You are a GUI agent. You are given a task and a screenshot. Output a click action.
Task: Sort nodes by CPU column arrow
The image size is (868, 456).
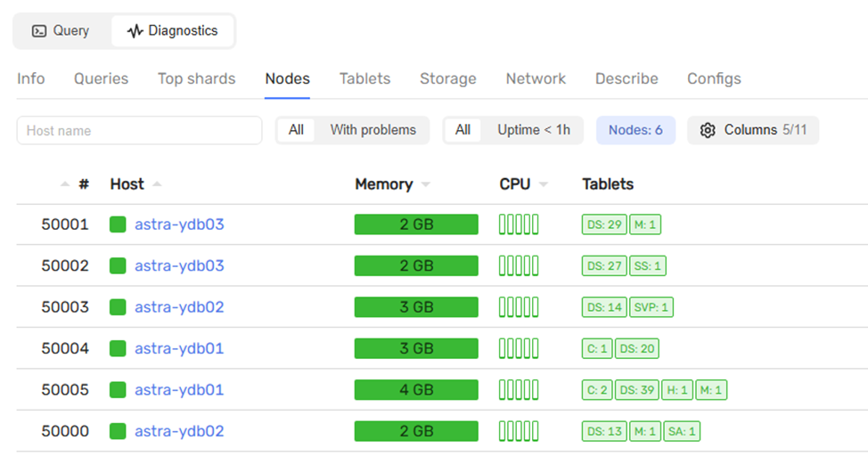pyautogui.click(x=544, y=185)
